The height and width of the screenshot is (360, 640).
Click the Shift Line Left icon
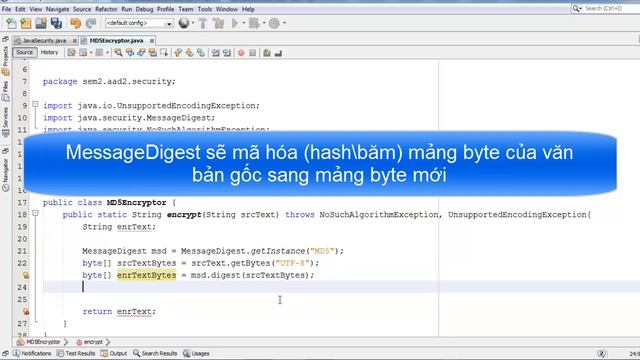coord(215,53)
